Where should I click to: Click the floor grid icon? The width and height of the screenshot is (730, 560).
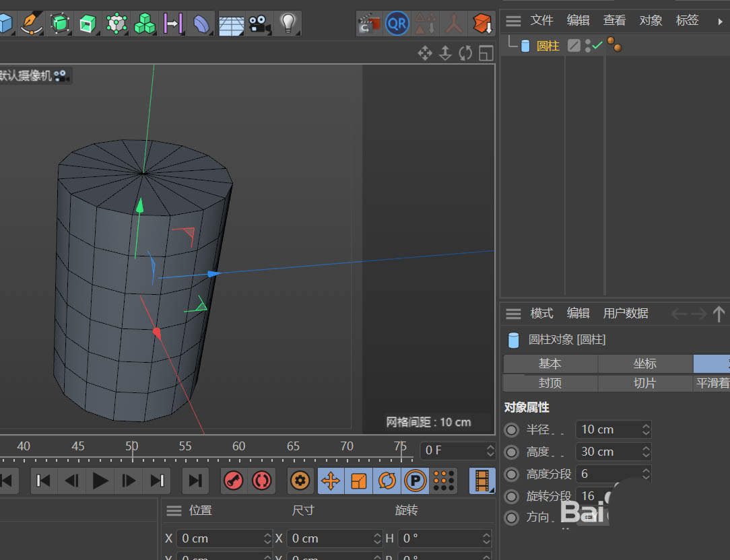click(231, 24)
